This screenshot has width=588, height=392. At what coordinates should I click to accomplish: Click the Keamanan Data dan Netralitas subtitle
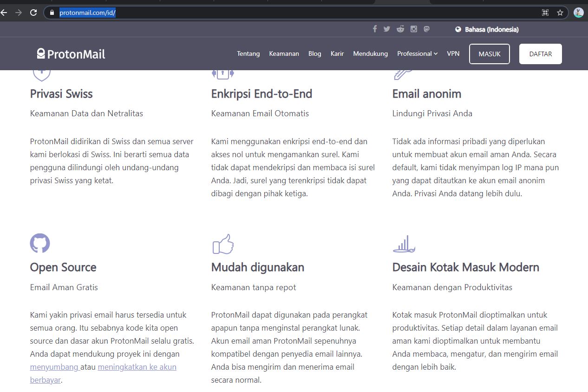[86, 113]
